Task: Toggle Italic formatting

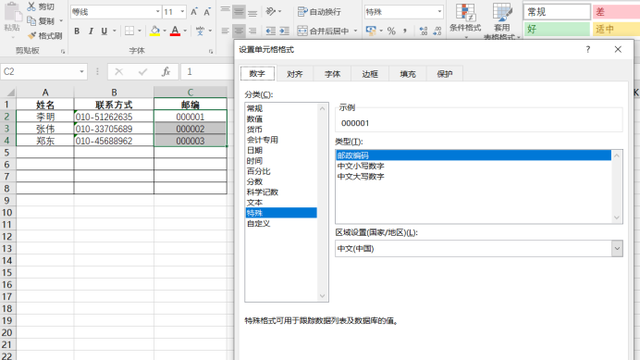Action: click(91, 31)
